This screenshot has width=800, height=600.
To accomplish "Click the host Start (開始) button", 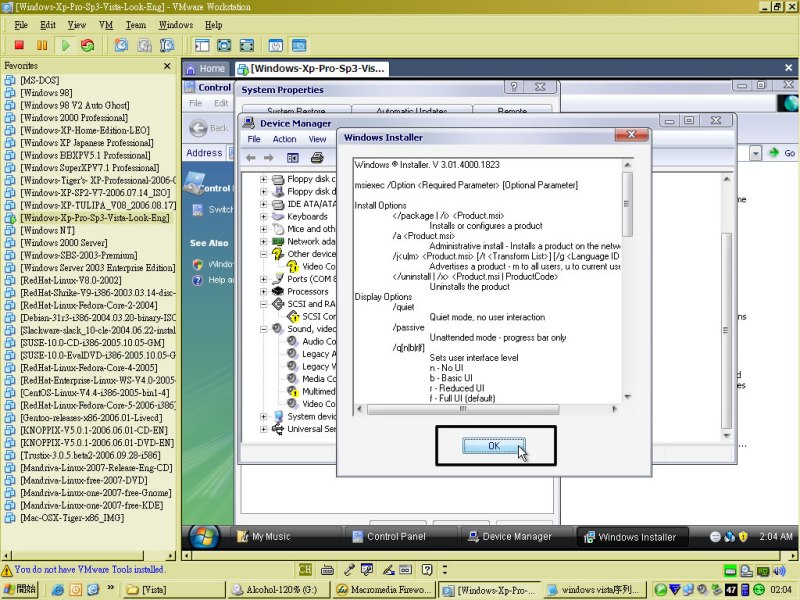I will coord(19,590).
